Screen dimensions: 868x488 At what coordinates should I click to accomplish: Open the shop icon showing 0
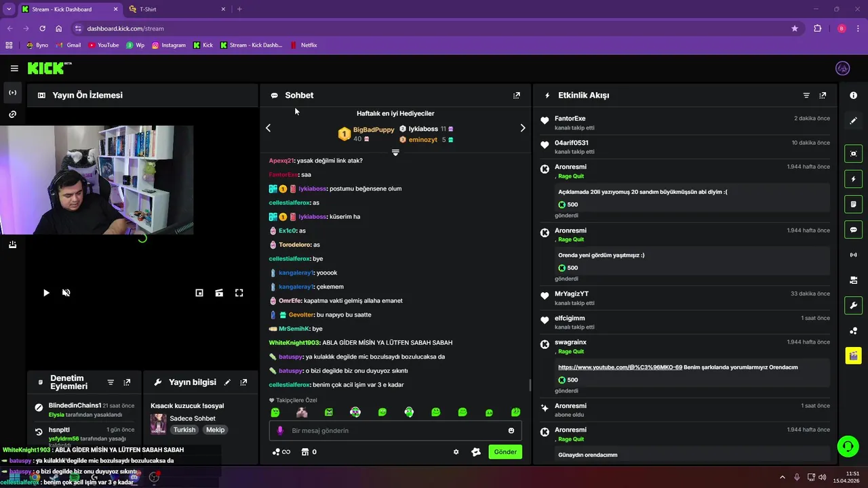point(309,452)
